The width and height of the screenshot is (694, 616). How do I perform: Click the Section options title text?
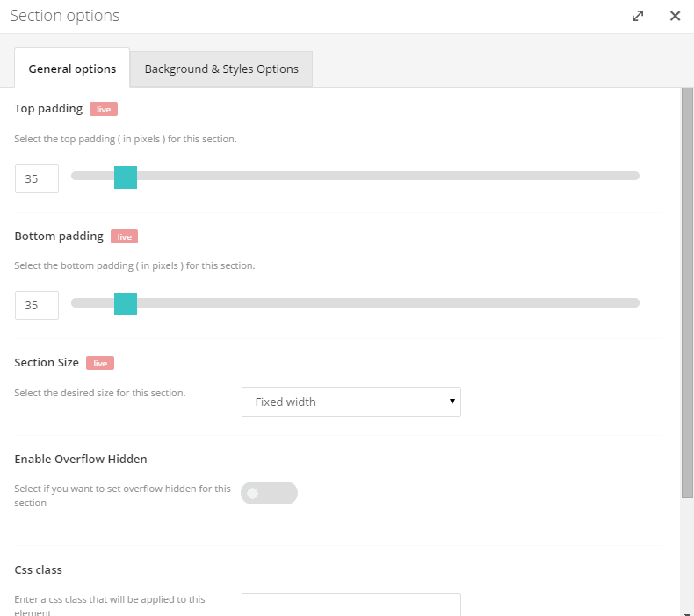pyautogui.click(x=65, y=16)
